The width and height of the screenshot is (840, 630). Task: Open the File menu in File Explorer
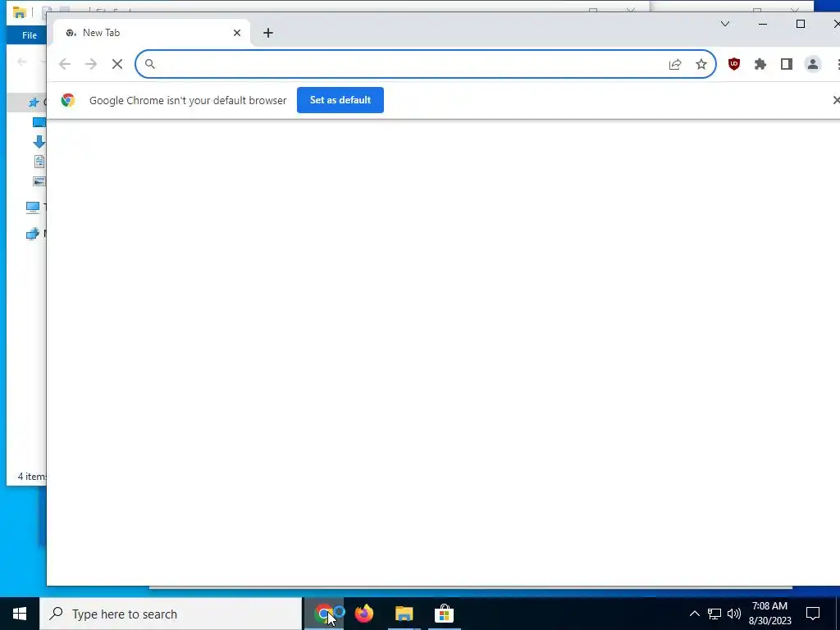pyautogui.click(x=30, y=35)
